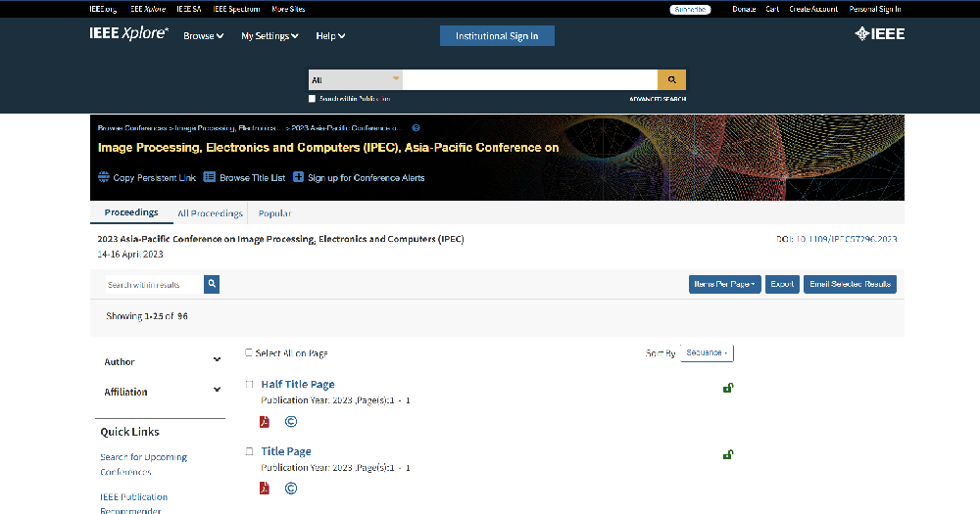The image size is (980, 514).
Task: Switch to the All Proceedings tab
Action: [x=210, y=213]
